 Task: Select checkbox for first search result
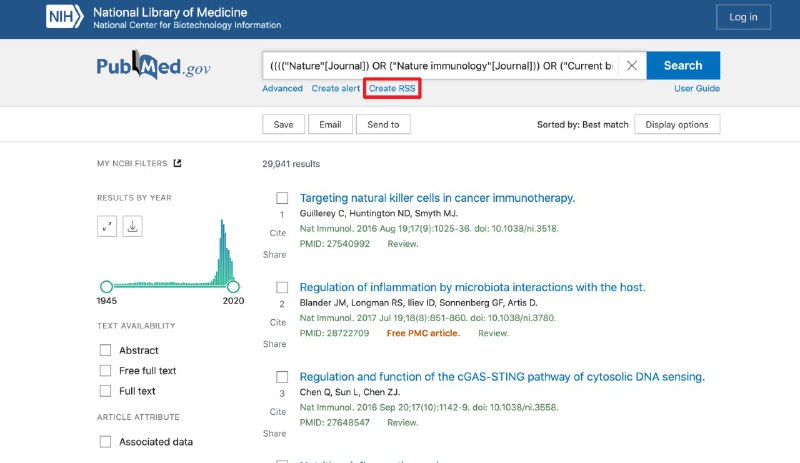coord(282,198)
